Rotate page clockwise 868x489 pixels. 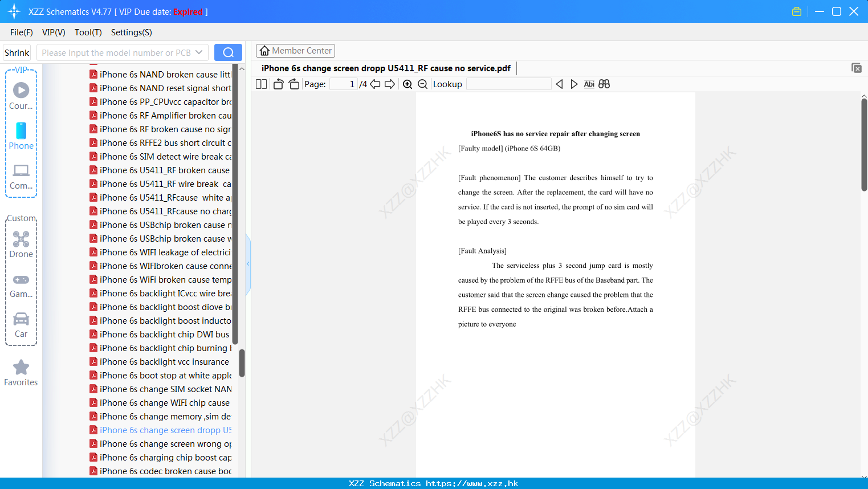(x=294, y=84)
